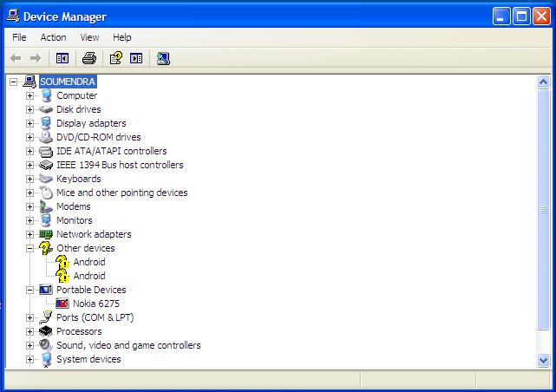
Task: Click the System devices icon
Action: point(46,359)
